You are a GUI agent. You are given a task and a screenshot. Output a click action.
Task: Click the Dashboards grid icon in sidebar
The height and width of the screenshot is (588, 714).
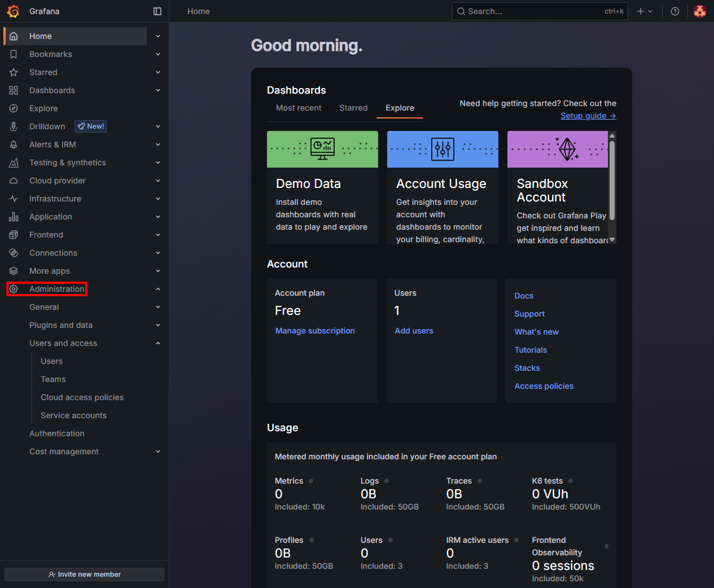(14, 90)
